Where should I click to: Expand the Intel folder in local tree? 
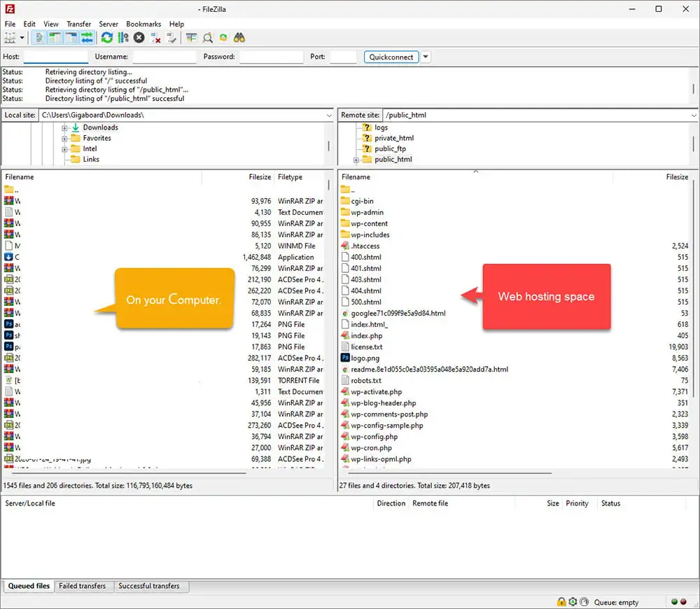64,150
